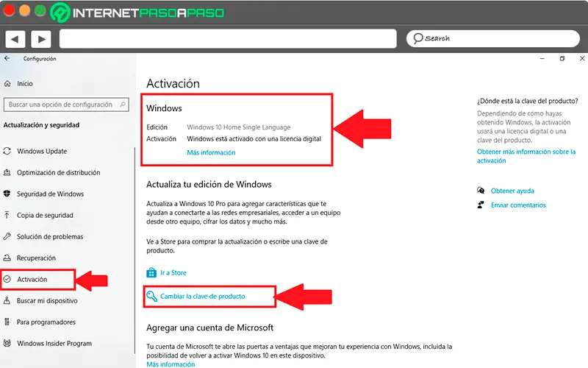This screenshot has height=368, width=588.
Task: Click the green maximize dot
Action: pyautogui.click(x=40, y=10)
